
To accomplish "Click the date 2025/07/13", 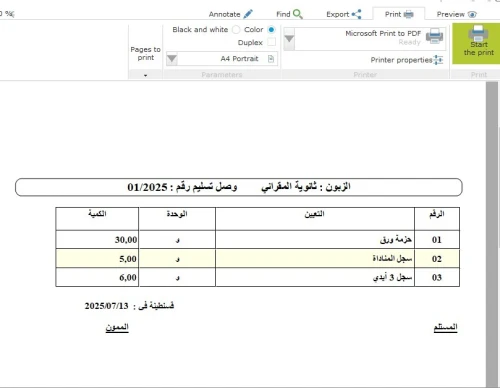I will click(106, 306).
